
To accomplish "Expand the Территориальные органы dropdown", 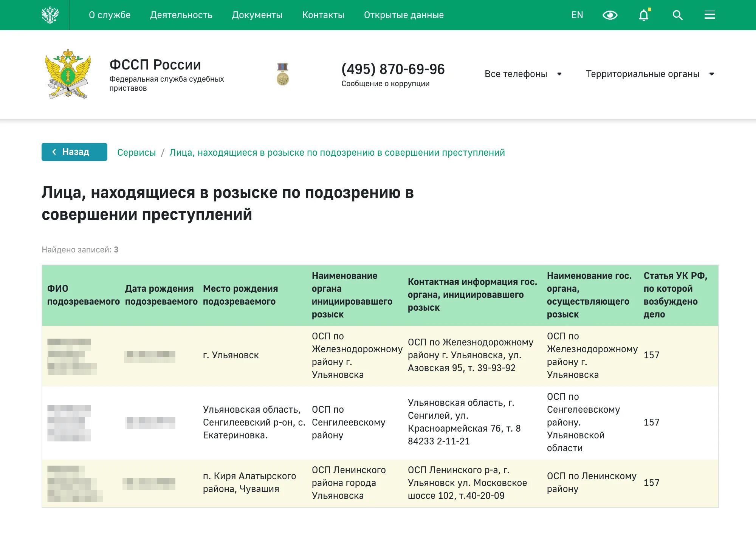I will (649, 74).
